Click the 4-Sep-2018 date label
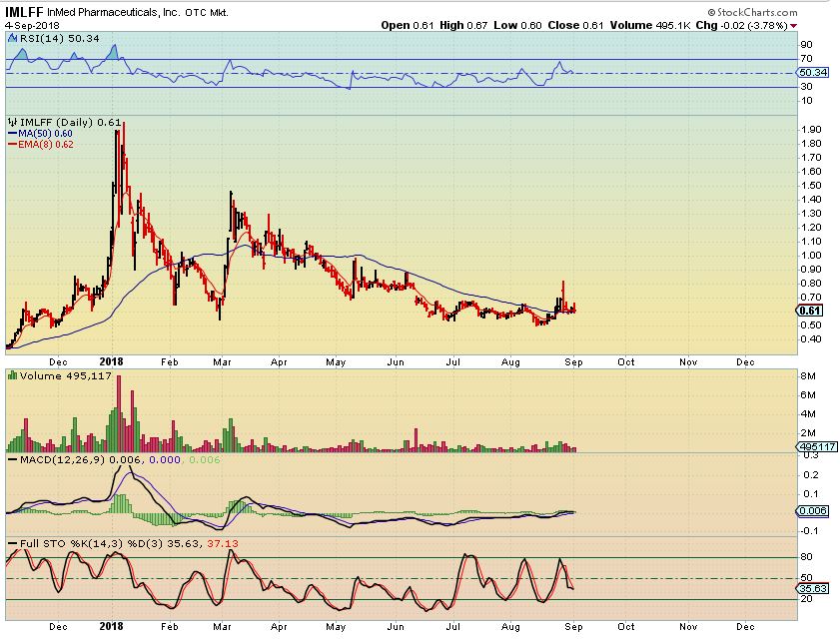The width and height of the screenshot is (840, 639). 32,25
